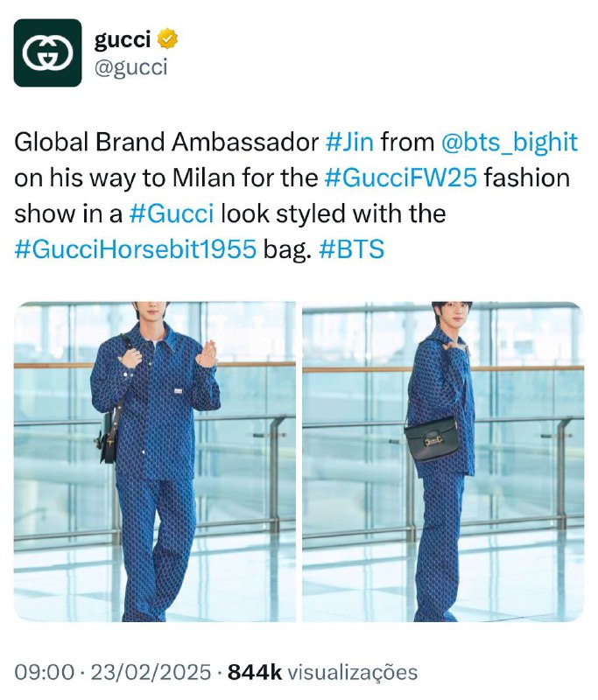598x700 pixels.
Task: Open the @gucci handle
Action: click(130, 67)
